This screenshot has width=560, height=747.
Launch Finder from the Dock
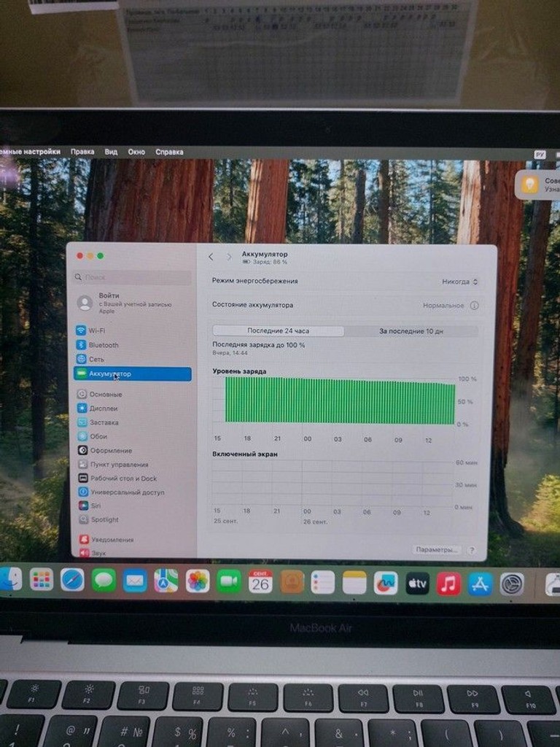pos(10,579)
